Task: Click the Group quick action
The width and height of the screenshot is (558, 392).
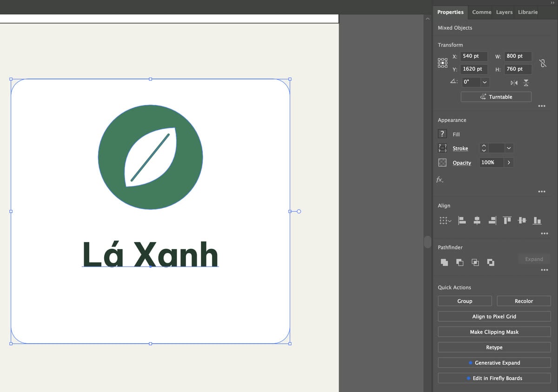Action: pyautogui.click(x=465, y=301)
